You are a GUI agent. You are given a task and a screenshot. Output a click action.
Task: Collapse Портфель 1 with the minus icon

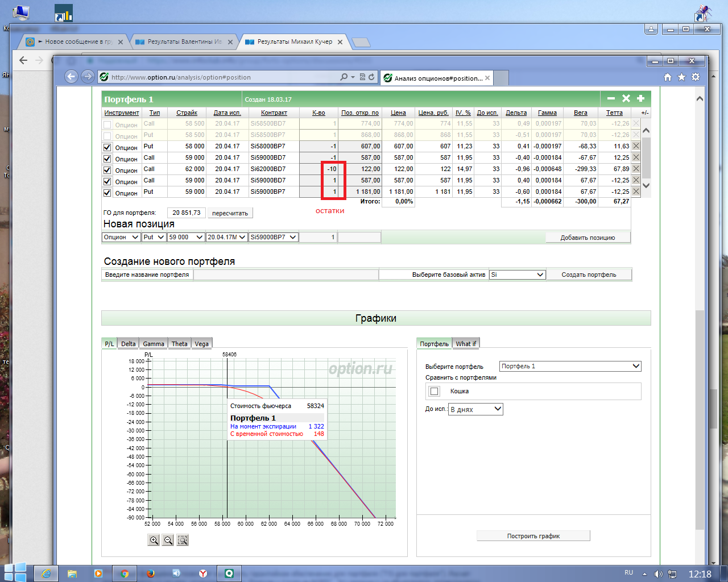611,99
